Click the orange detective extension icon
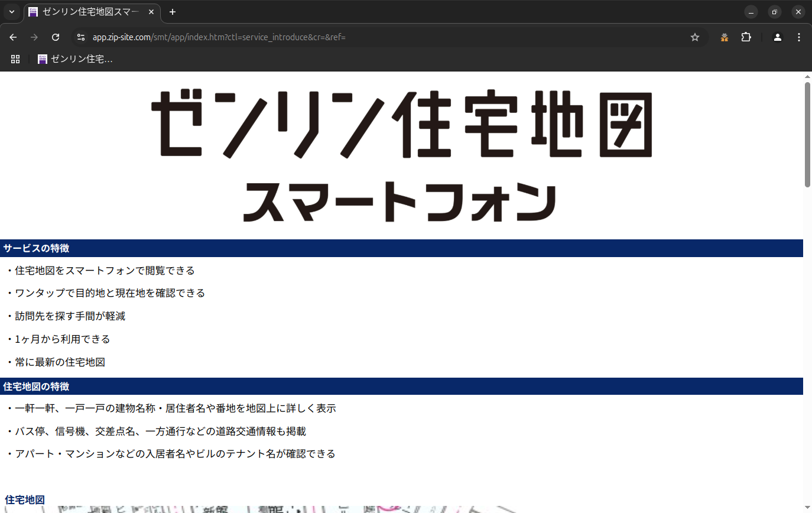Image resolution: width=812 pixels, height=513 pixels. pos(724,37)
